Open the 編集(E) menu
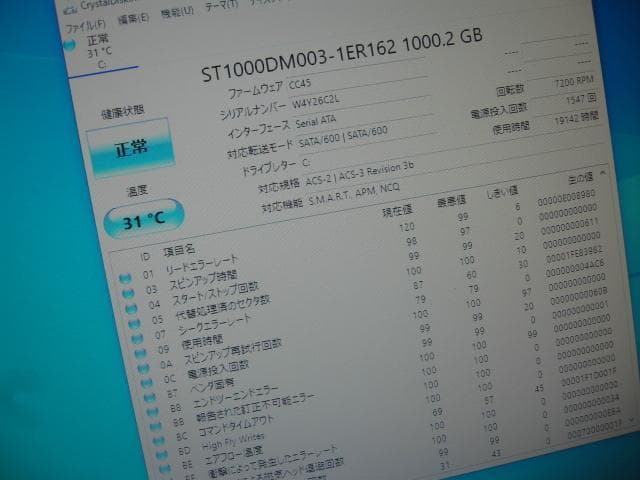The image size is (640, 480). point(132,17)
